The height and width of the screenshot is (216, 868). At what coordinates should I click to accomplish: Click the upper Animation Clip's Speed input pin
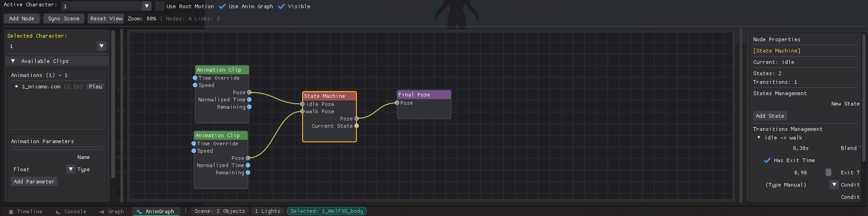(x=195, y=85)
